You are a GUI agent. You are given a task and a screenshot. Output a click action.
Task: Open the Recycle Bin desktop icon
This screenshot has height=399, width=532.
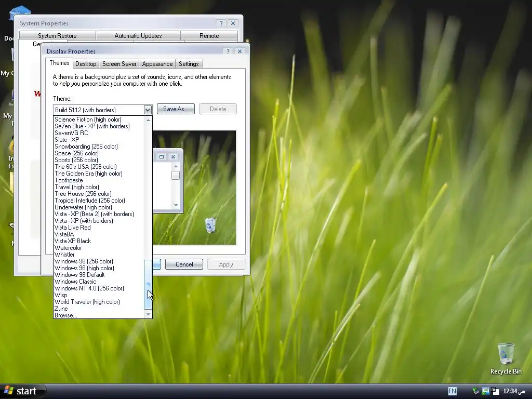coord(506,358)
